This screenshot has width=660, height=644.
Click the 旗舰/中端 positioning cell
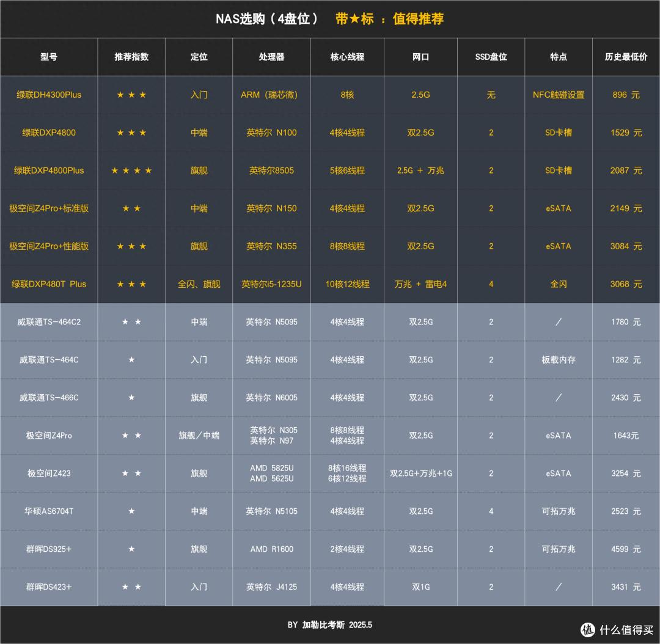click(199, 436)
